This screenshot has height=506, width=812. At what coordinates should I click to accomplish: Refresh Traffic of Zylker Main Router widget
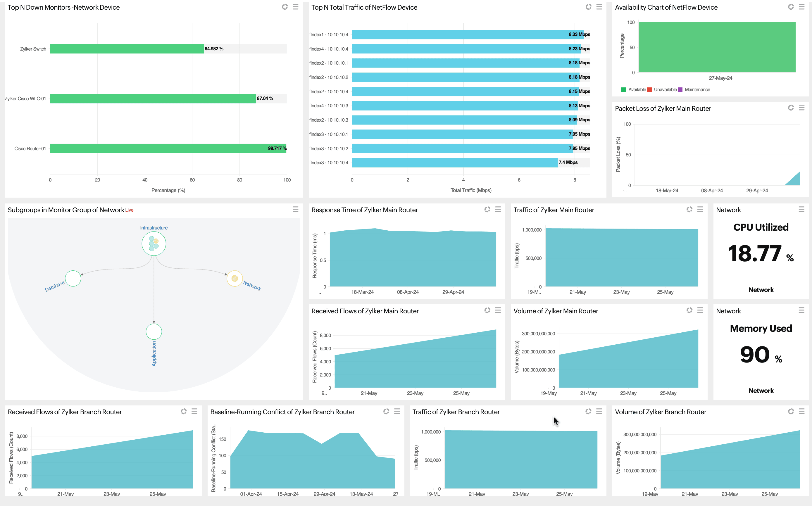689,209
